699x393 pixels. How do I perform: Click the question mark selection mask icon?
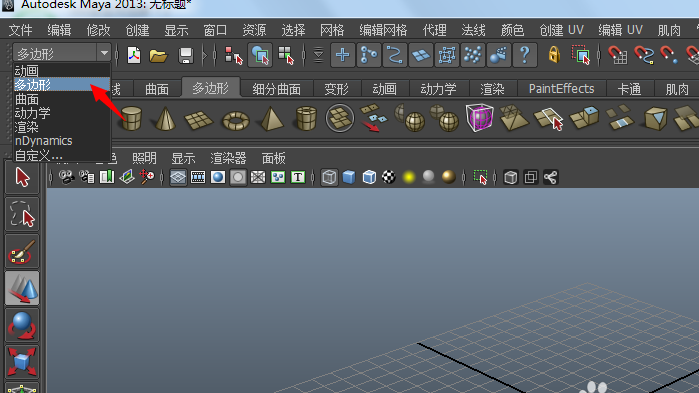pos(524,55)
